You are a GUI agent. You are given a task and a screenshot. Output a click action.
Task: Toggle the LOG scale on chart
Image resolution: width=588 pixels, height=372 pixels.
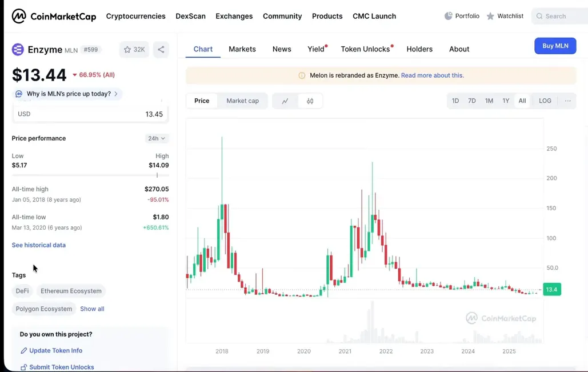pyautogui.click(x=545, y=101)
